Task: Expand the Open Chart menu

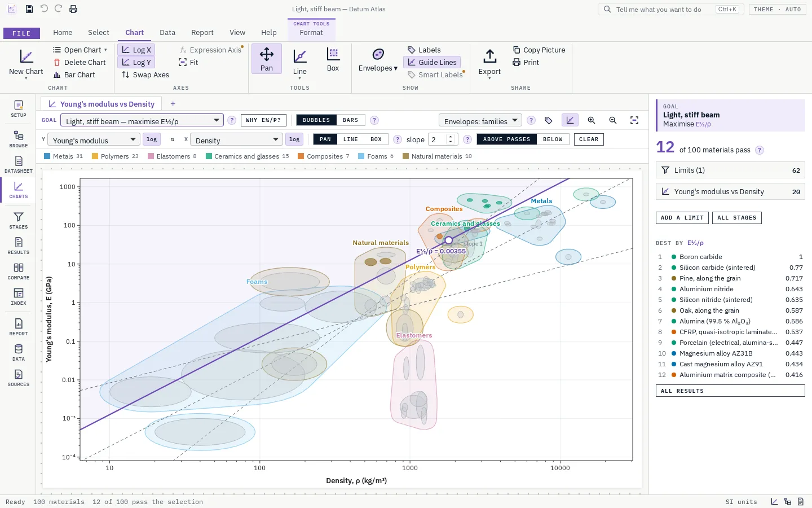Action: click(80, 50)
